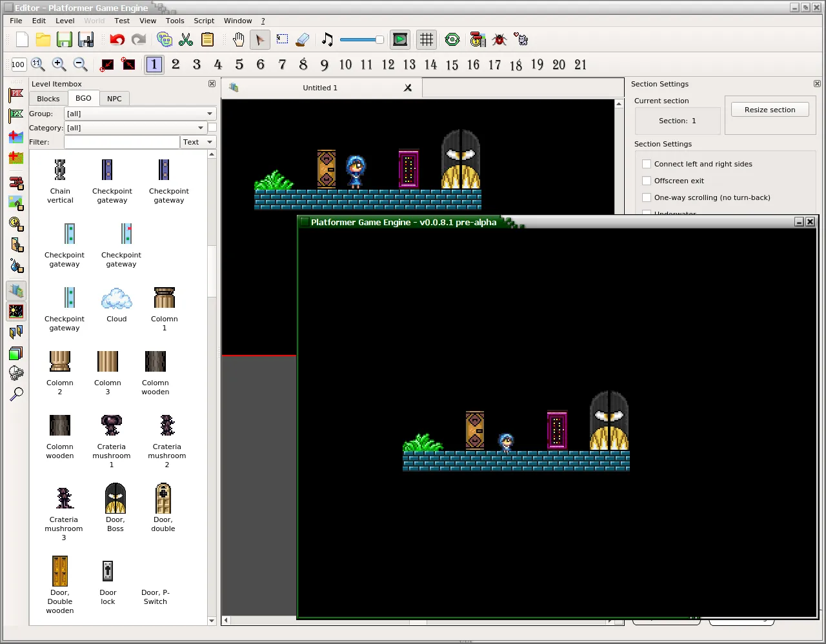Open the Text sort dropdown

[x=197, y=141]
